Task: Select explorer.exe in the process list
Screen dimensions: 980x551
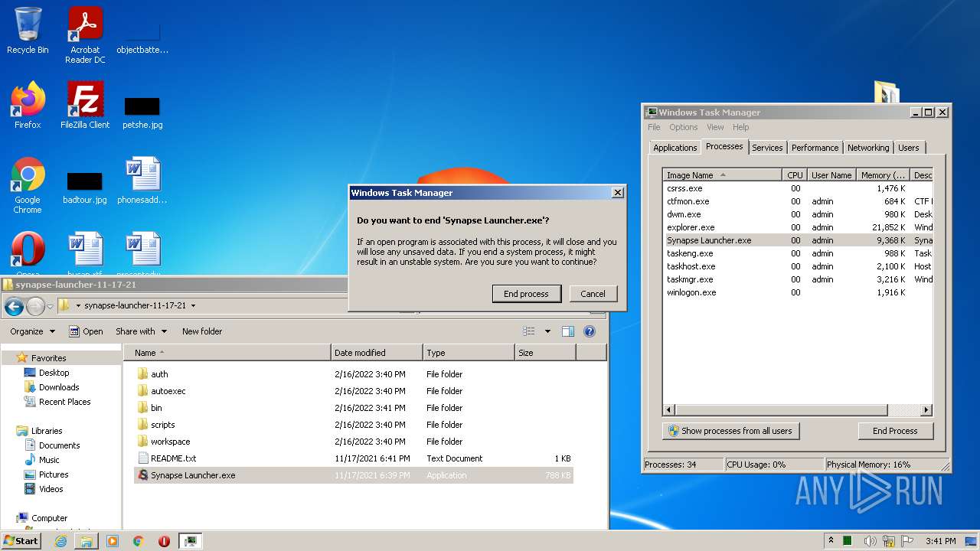Action: (797, 227)
